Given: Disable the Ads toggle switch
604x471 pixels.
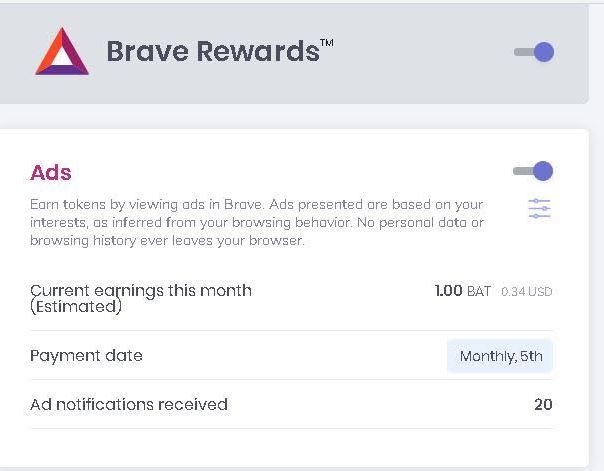Looking at the screenshot, I should 533,171.
